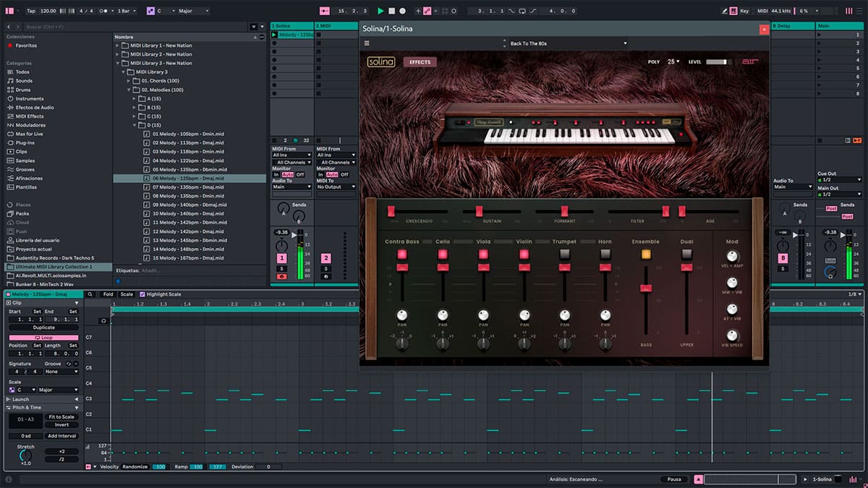Open Plug-Ins category in browser
868x488 pixels.
tap(25, 142)
